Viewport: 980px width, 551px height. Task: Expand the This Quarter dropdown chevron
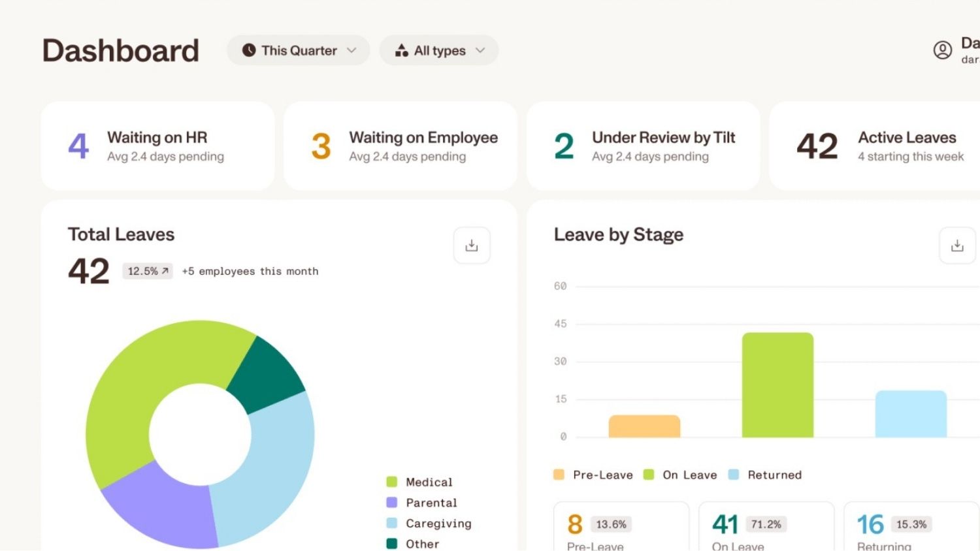pyautogui.click(x=351, y=50)
